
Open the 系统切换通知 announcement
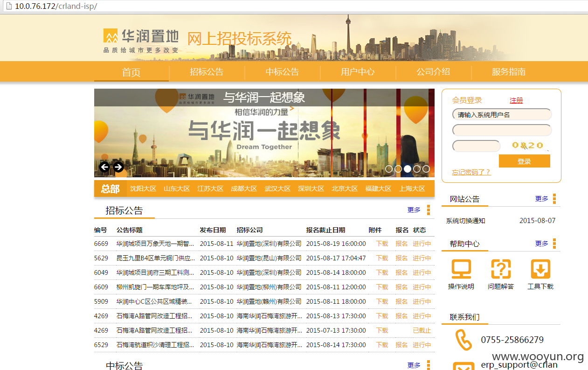[465, 221]
